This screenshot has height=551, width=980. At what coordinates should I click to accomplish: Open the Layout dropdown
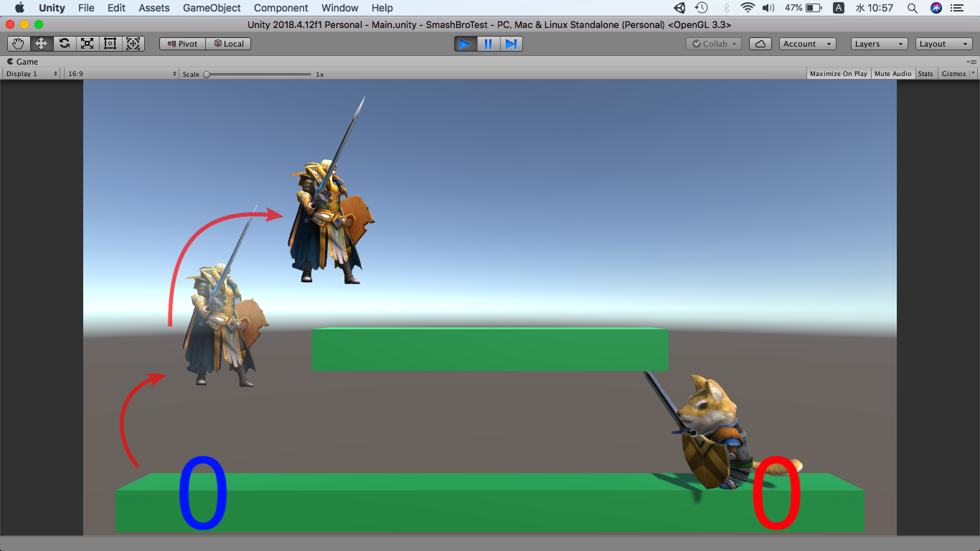click(944, 44)
